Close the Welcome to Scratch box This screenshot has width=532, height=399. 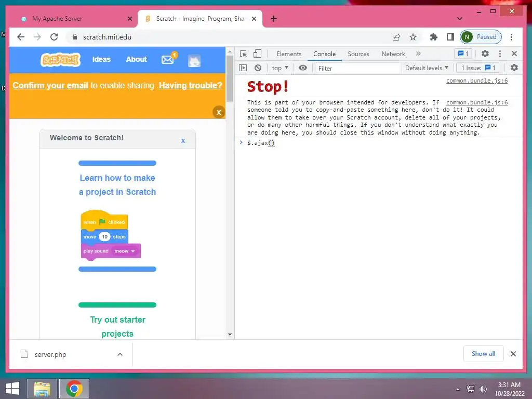(183, 140)
